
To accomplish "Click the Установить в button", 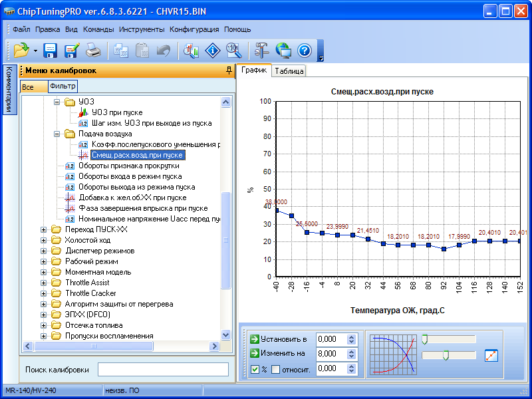I will (x=279, y=339).
